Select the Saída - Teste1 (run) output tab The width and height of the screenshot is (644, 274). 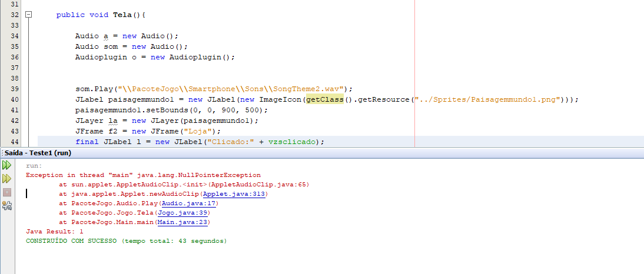click(38, 153)
